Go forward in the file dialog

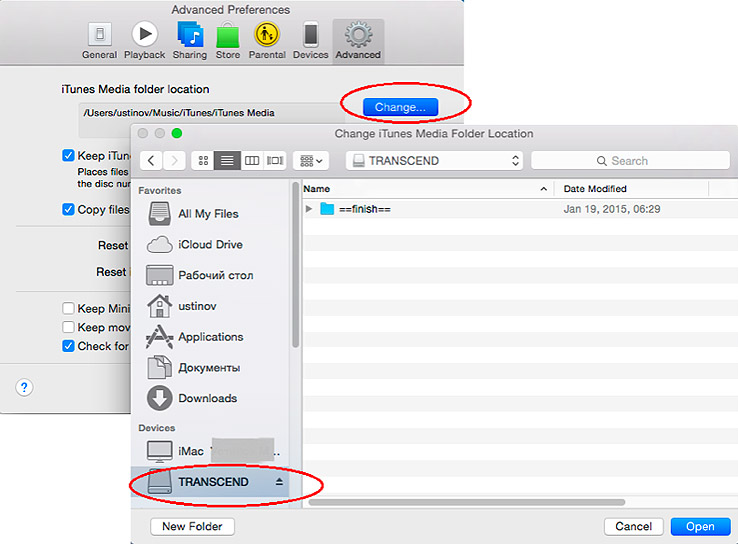[x=174, y=160]
